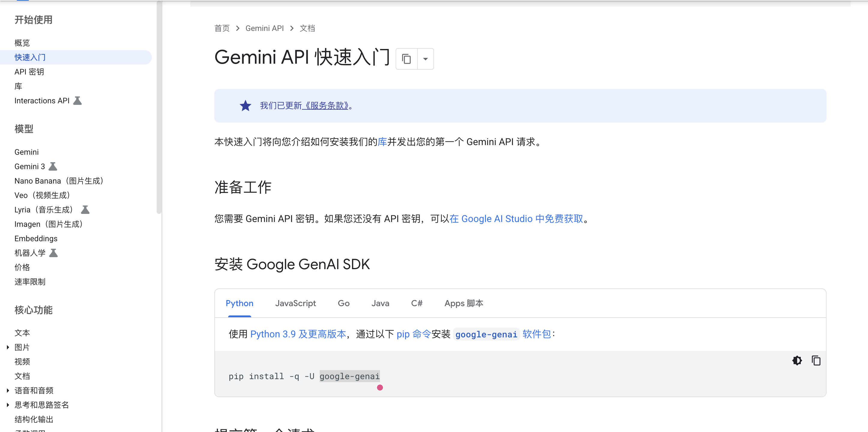Image resolution: width=868 pixels, height=432 pixels.
Task: Open 文本 under 核心功能
Action: (x=22, y=333)
